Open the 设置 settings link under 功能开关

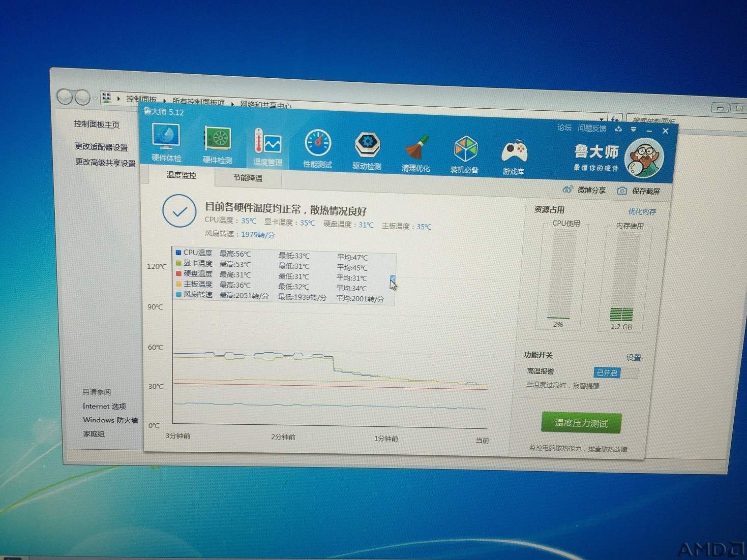point(634,358)
